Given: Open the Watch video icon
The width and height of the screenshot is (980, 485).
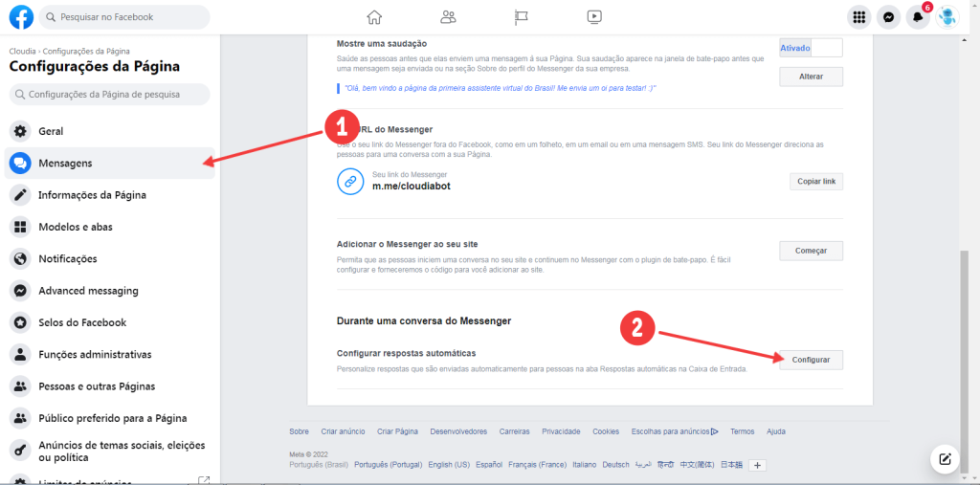Looking at the screenshot, I should [x=594, y=17].
